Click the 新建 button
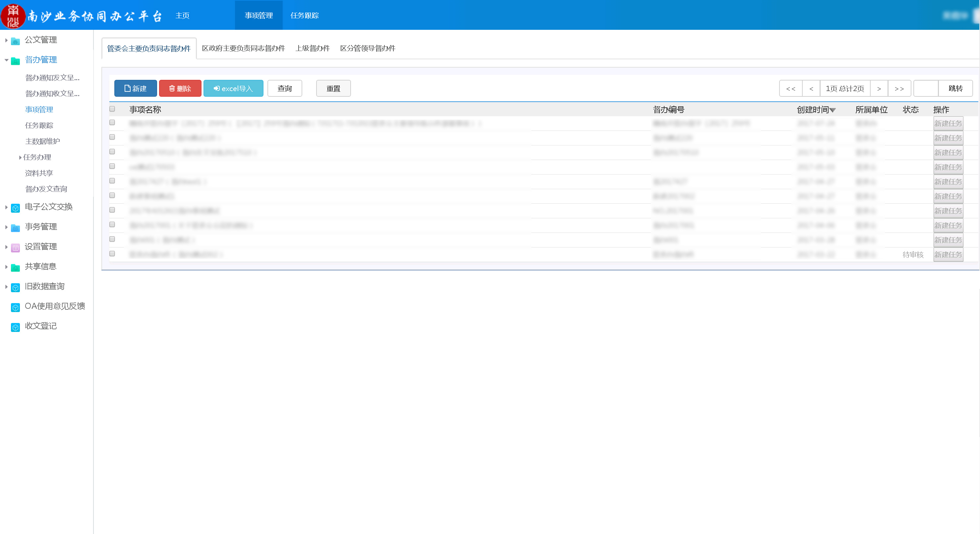Image resolution: width=980 pixels, height=534 pixels. tap(136, 88)
